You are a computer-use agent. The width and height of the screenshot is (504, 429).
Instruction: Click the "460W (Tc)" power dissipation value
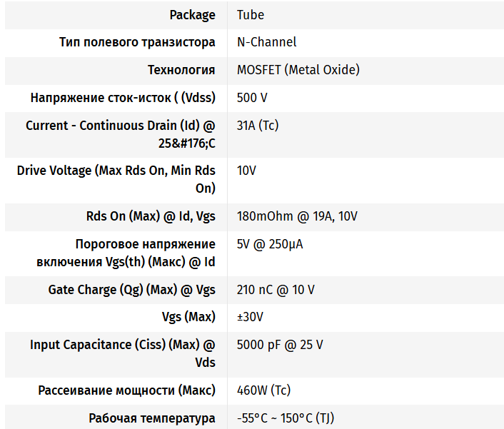click(x=263, y=390)
